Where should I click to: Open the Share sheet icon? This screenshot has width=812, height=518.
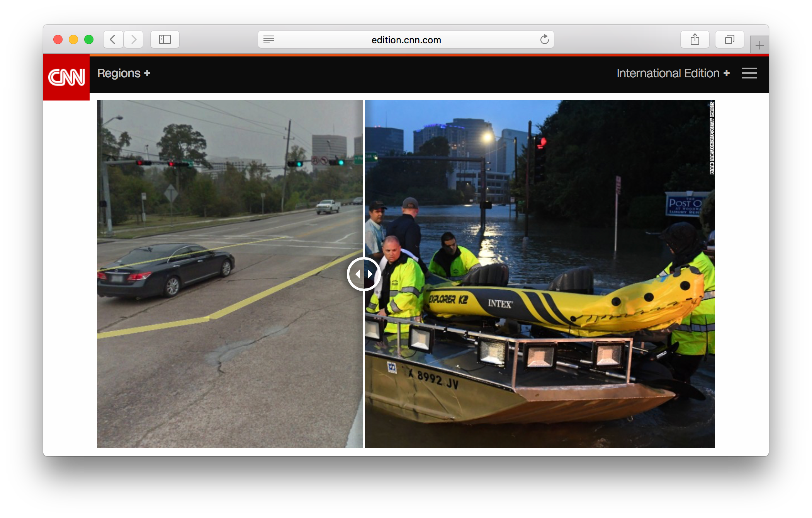(695, 39)
